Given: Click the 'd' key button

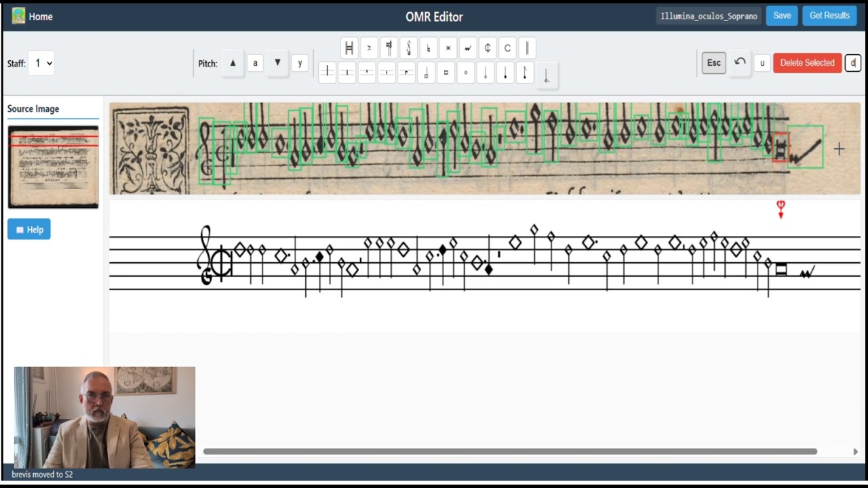Looking at the screenshot, I should [852, 63].
